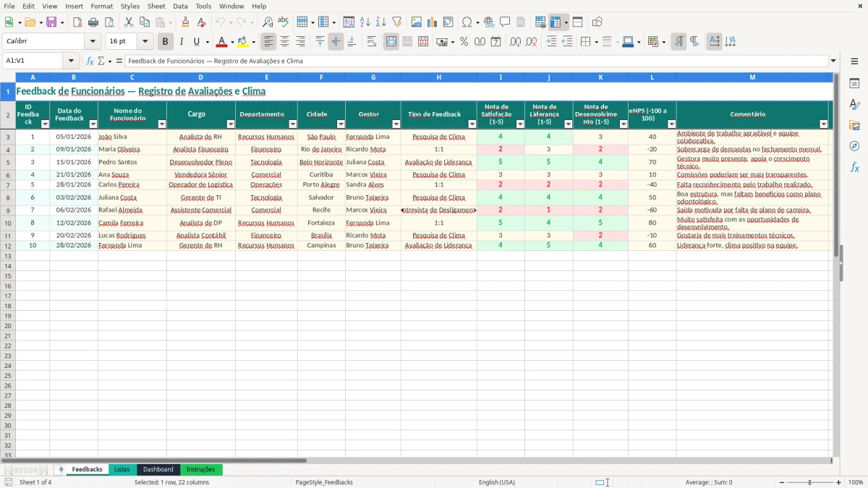Viewport: 868px width, 488px height.
Task: Open the Comentário column filter dropdown
Action: pyautogui.click(x=823, y=124)
